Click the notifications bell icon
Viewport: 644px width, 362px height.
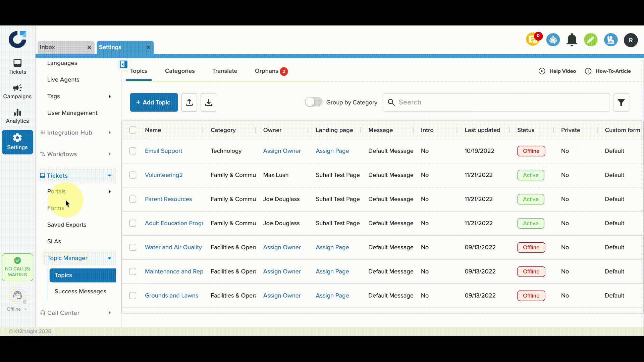(572, 40)
